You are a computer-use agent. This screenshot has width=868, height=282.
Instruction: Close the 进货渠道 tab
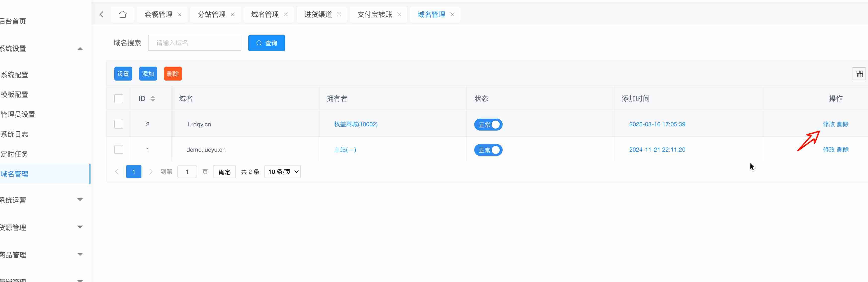pos(339,14)
